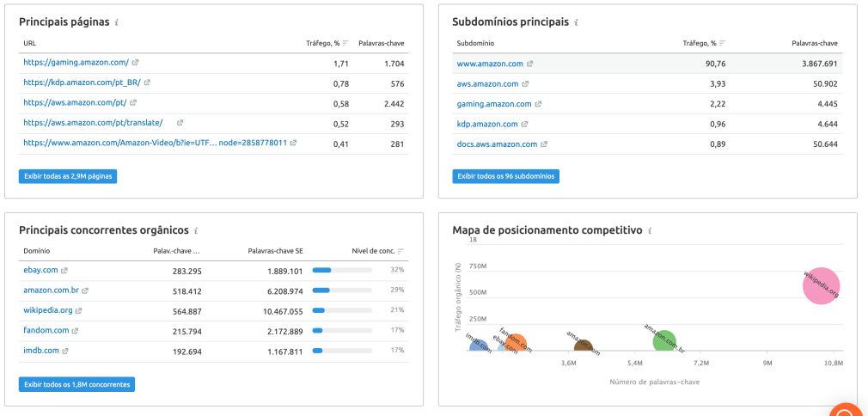Image resolution: width=868 pixels, height=416 pixels.
Task: Show info for Mapa de posicionamento competitivo
Action: pyautogui.click(x=650, y=230)
